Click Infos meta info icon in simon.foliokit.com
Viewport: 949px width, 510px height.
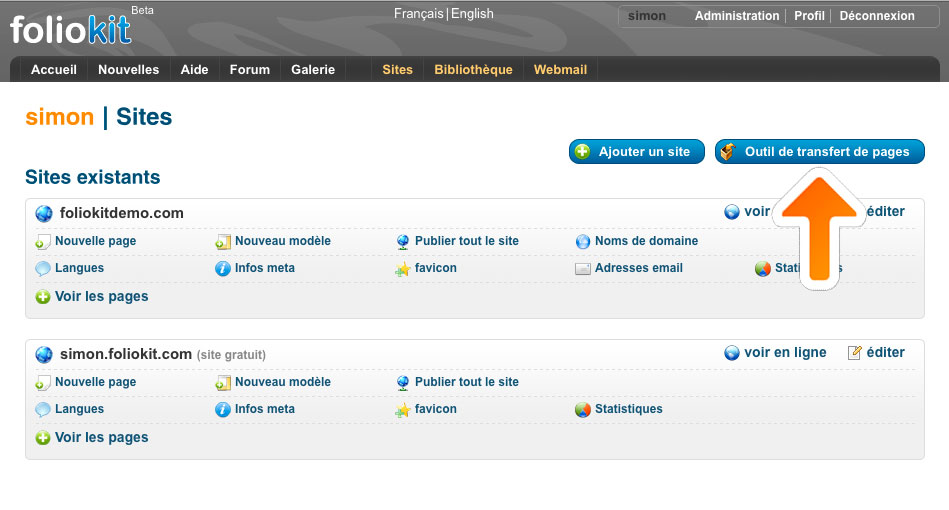point(223,409)
